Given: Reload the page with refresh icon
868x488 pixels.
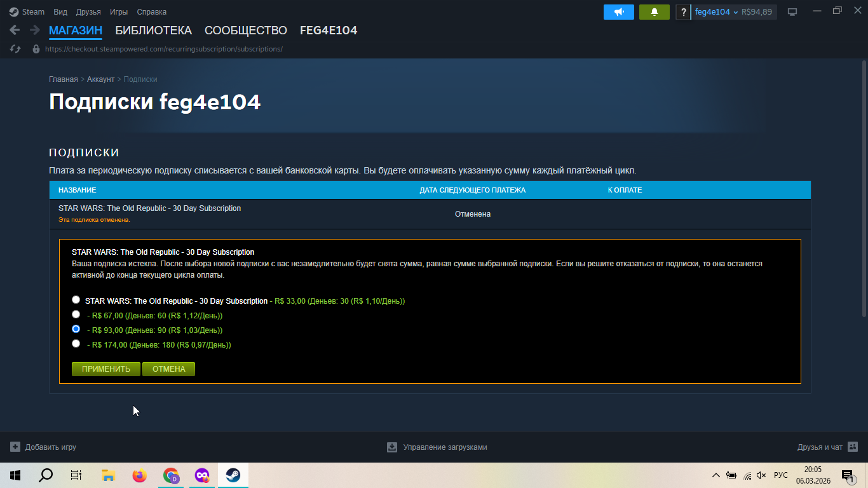Looking at the screenshot, I should coord(15,49).
